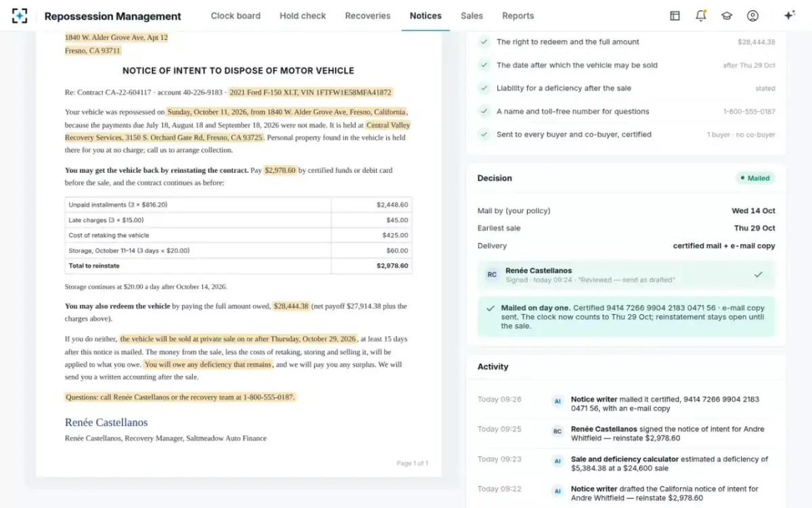The height and width of the screenshot is (508, 812).
Task: Click the RC avatar in the Decision card
Action: pos(492,274)
